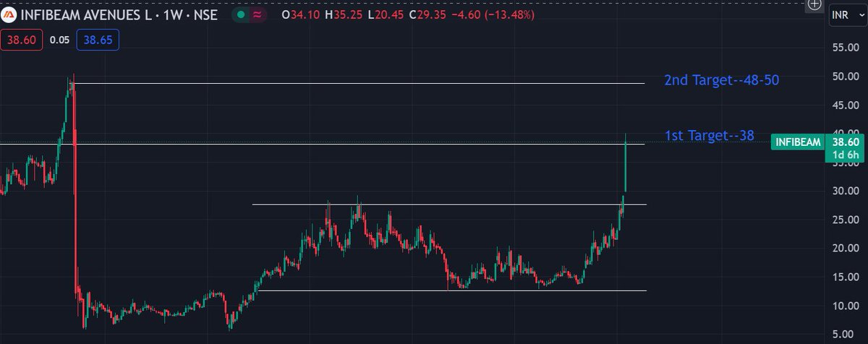Select the '1st Target--38' text annotation
This screenshot has width=868, height=344.
pyautogui.click(x=710, y=135)
